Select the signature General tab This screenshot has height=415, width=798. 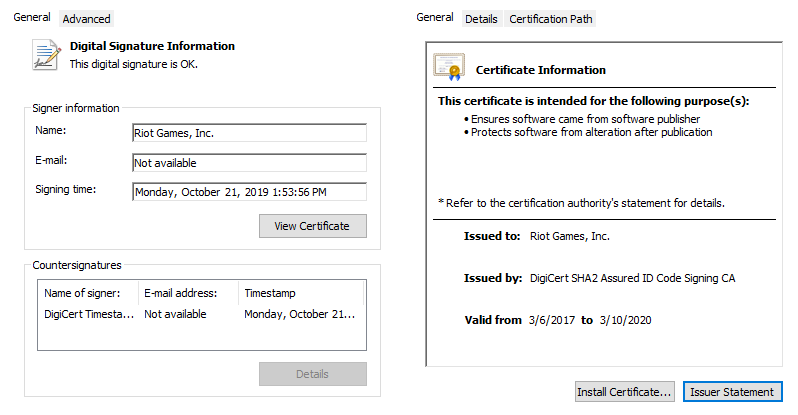click(x=32, y=18)
